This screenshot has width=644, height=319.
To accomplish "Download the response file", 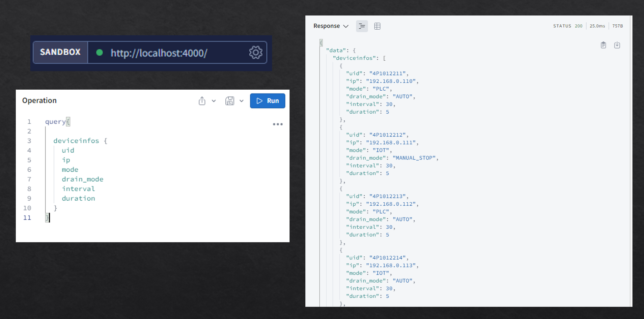I will pos(617,45).
